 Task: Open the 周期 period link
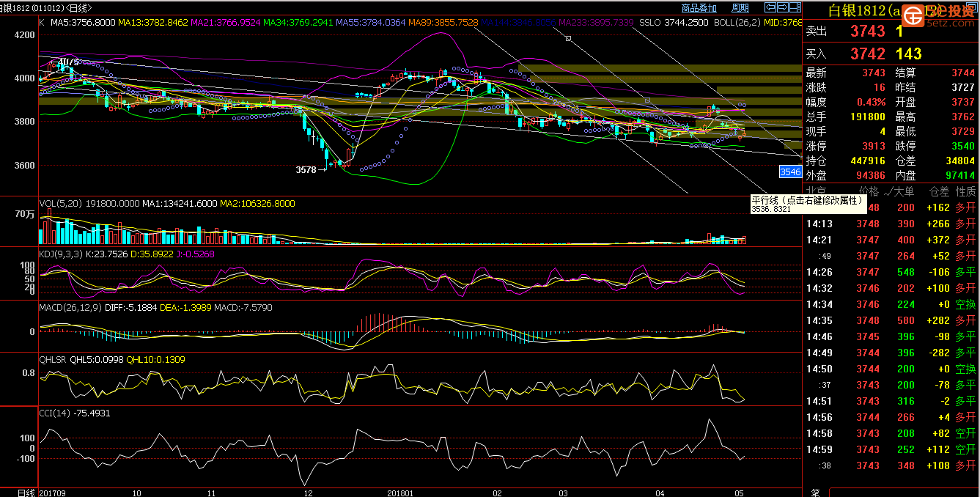click(740, 8)
